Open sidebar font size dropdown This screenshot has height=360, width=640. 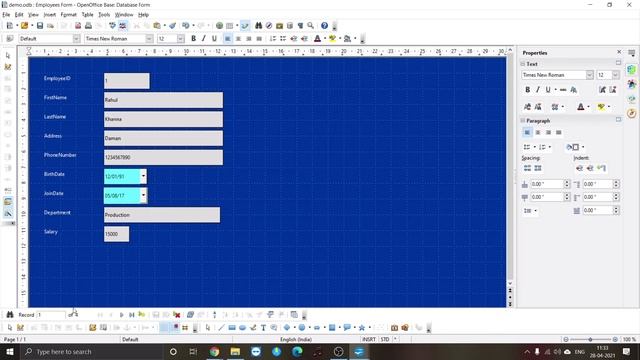[x=615, y=75]
